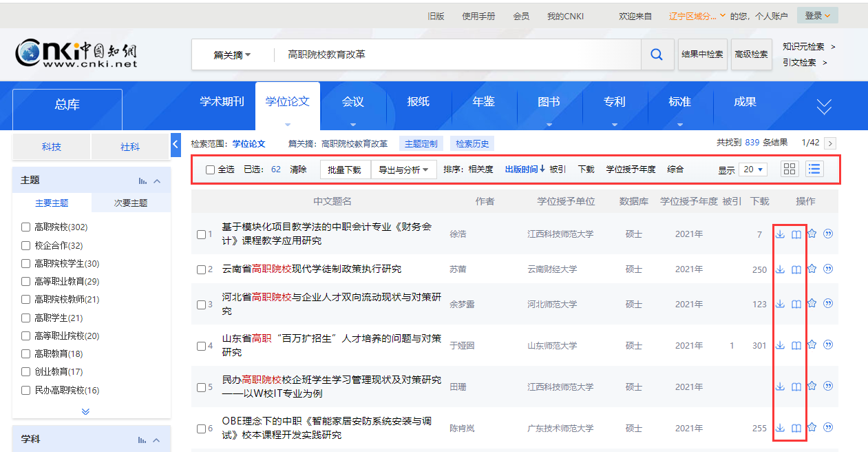868x452 pixels.
Task: Select the checkbox for result row 4
Action: pos(201,346)
